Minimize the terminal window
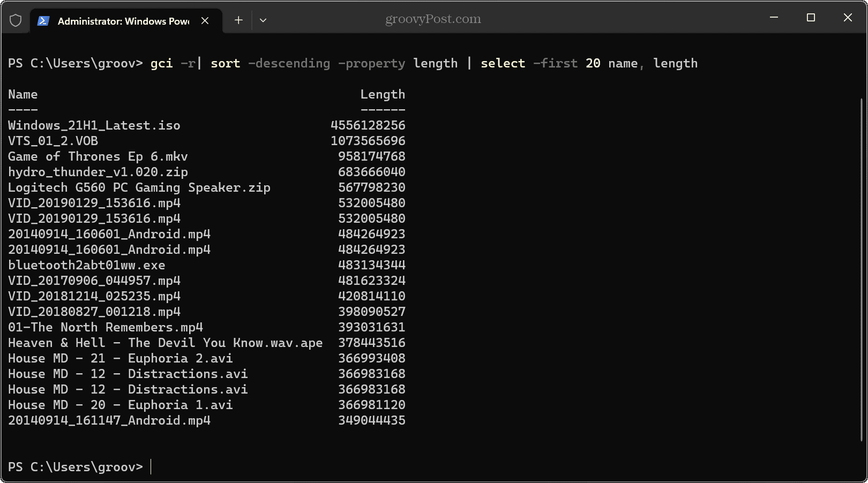 (774, 18)
